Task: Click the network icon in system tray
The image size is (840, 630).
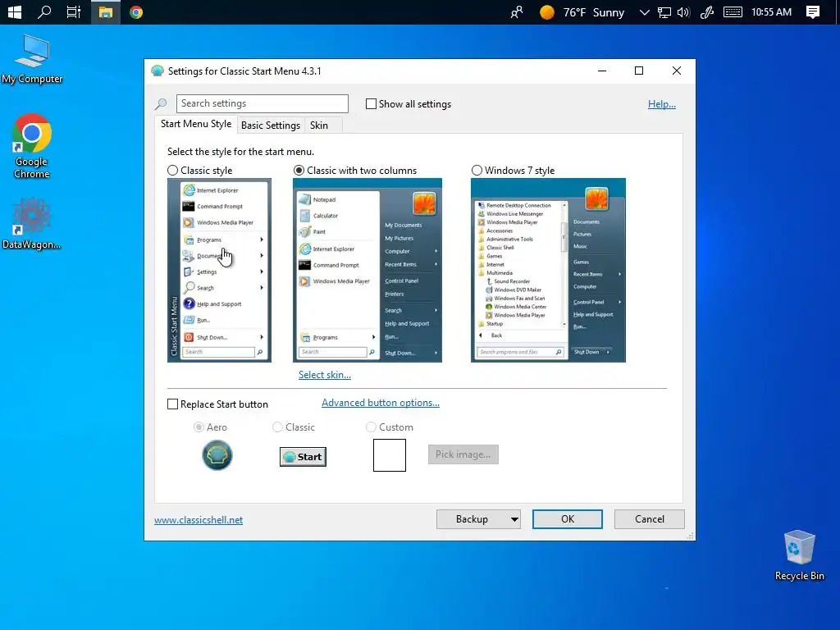Action: pyautogui.click(x=664, y=11)
